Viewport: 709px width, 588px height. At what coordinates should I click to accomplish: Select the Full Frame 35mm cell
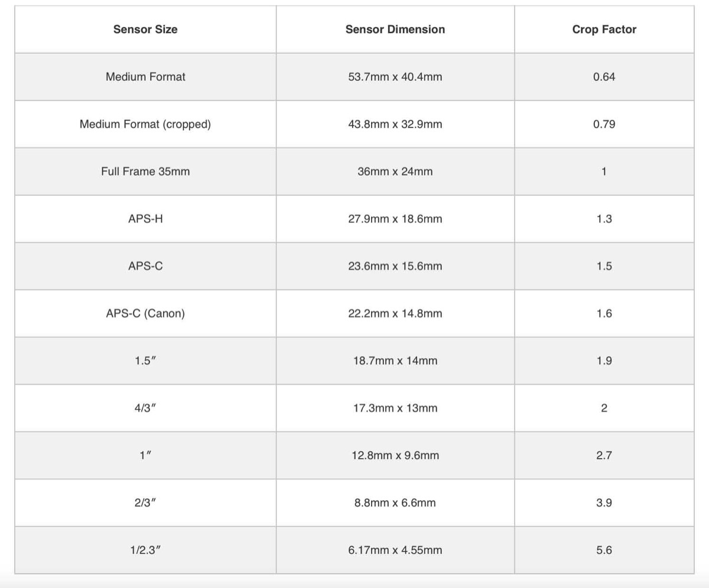[145, 172]
